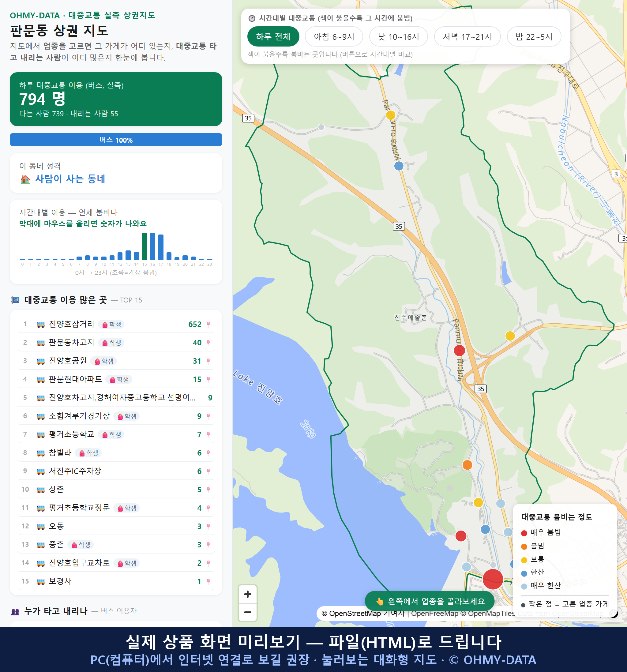Switch to 밤 22~5시 time filter

click(x=534, y=36)
